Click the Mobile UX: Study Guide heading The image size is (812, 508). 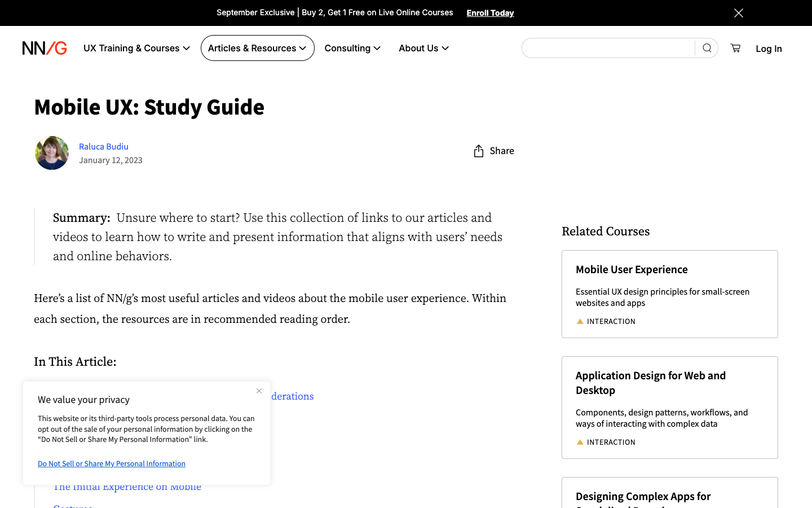[x=149, y=107]
